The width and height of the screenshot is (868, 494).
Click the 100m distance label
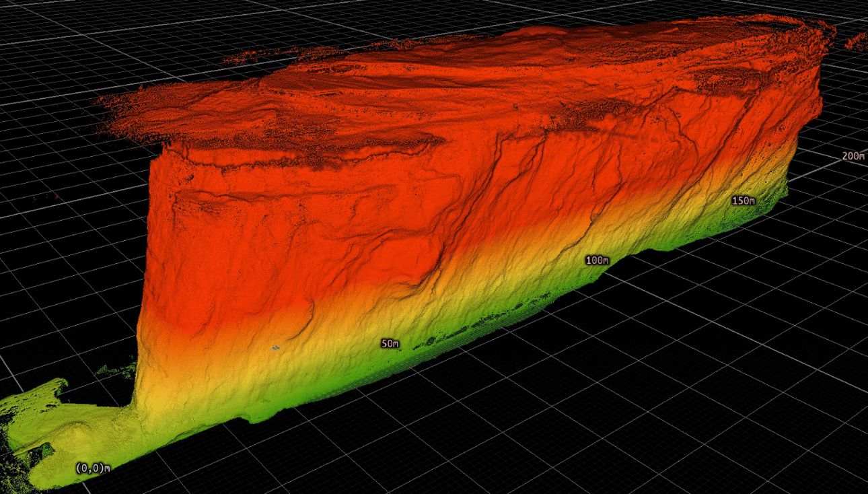tap(598, 258)
